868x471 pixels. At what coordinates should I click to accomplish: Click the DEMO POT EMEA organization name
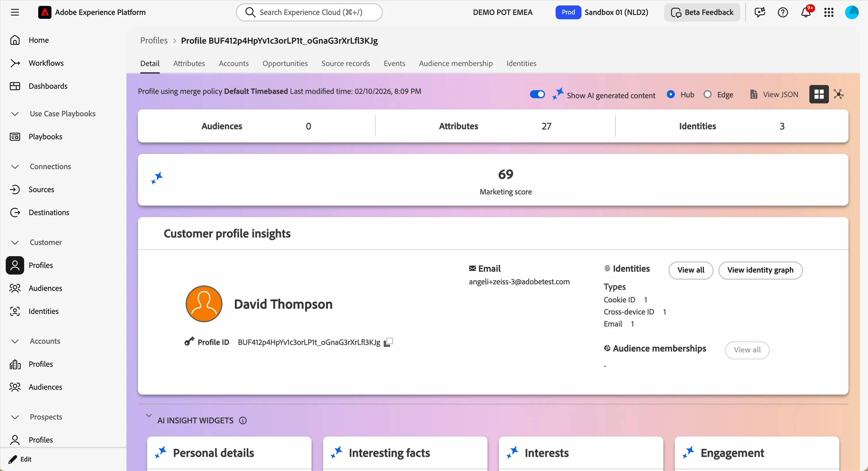point(503,12)
